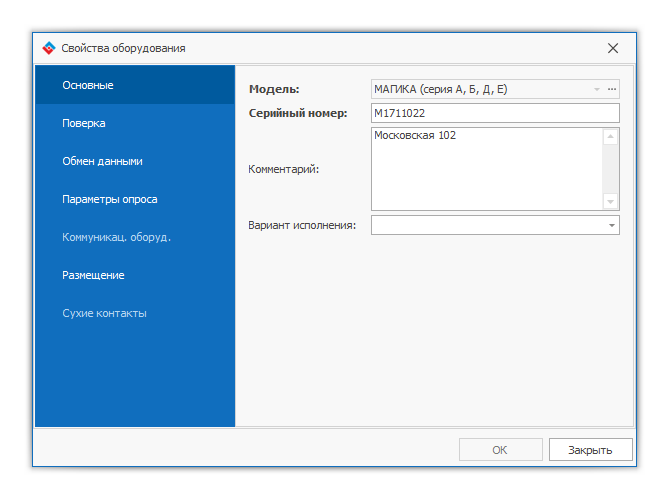Click the Комментарий: label
Screen dimensions: 669x499
point(284,169)
